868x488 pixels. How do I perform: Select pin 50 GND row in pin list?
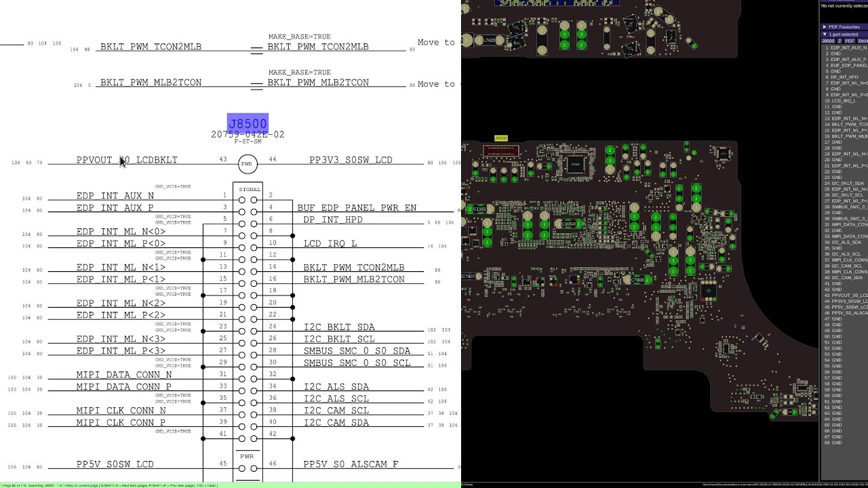point(845,336)
